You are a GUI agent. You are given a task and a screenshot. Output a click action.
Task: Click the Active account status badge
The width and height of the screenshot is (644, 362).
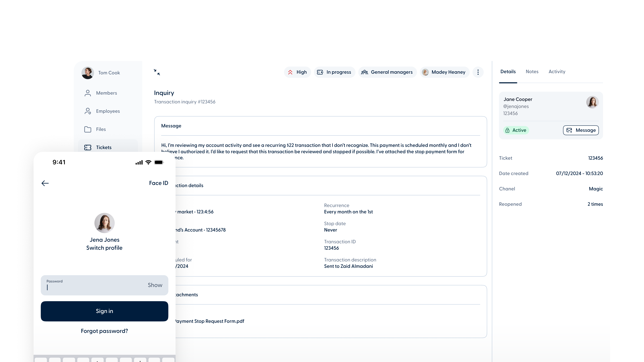pyautogui.click(x=516, y=130)
